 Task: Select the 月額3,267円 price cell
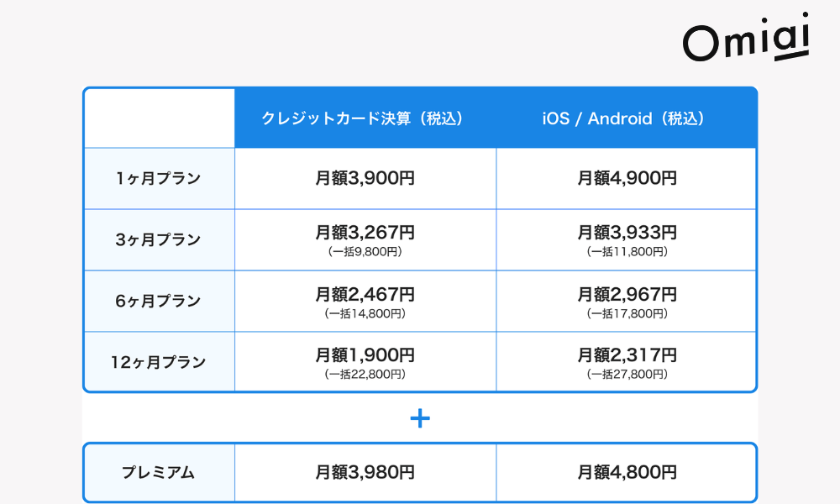[x=365, y=233]
